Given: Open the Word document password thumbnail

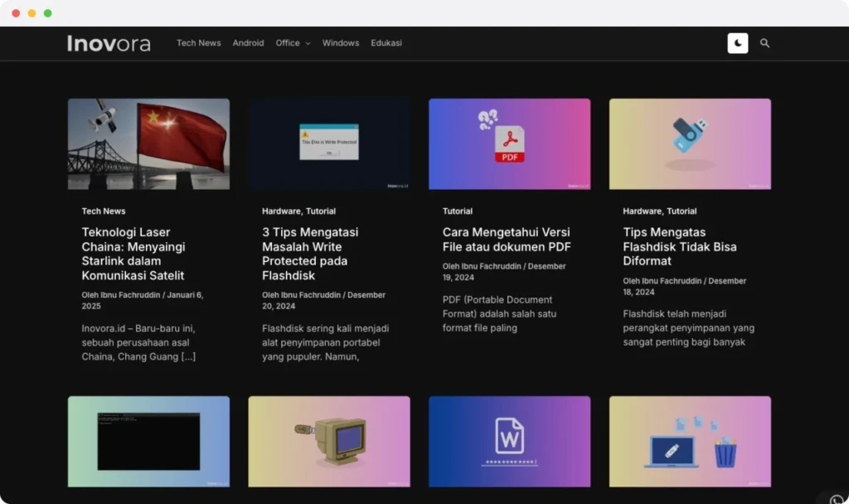Looking at the screenshot, I should tap(509, 441).
